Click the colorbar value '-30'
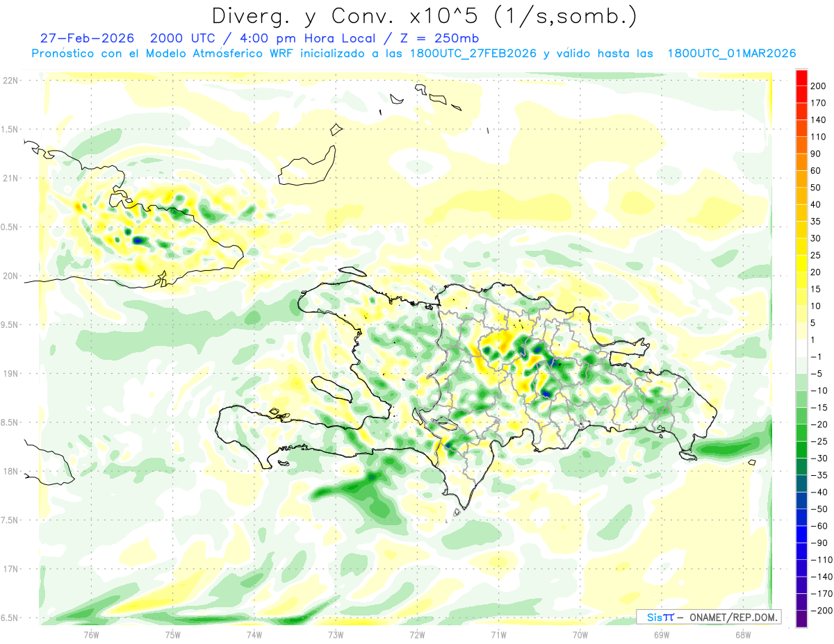Screen dimensions: 834x644 pos(819,459)
